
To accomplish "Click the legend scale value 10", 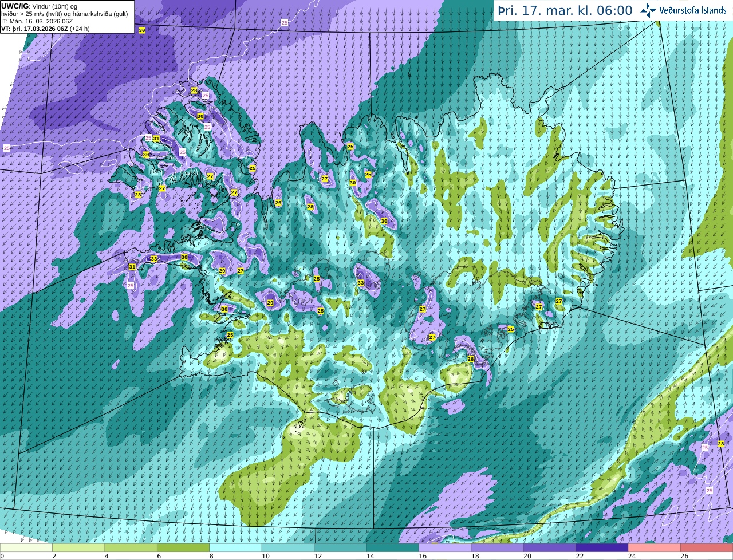I will (x=265, y=556).
